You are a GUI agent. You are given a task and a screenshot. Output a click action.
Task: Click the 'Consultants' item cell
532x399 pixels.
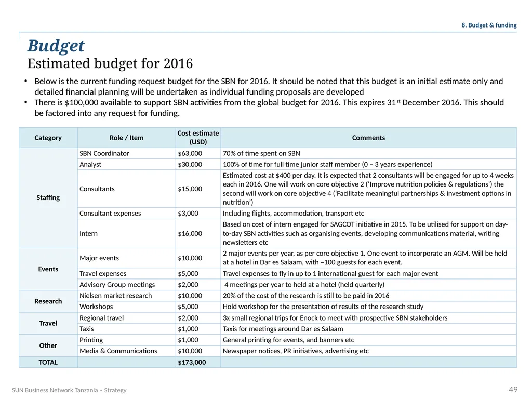coord(127,189)
